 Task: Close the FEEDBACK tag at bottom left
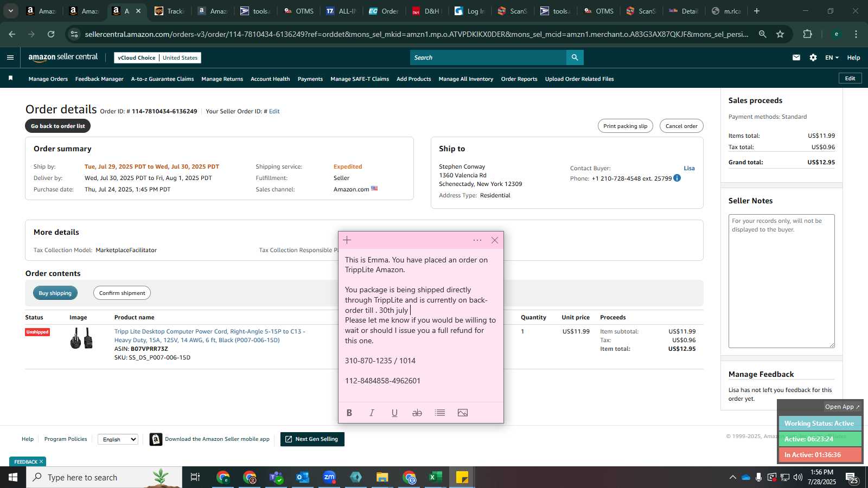coord(41,462)
